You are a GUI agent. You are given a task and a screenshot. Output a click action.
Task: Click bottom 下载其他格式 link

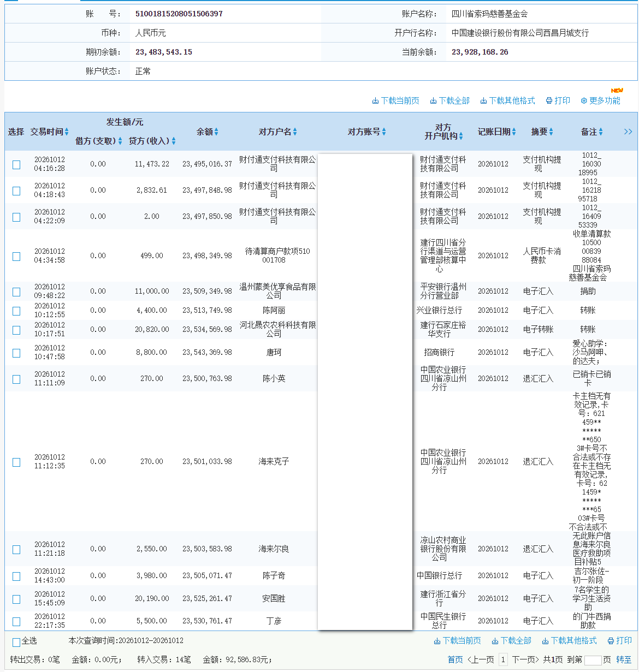tap(570, 640)
